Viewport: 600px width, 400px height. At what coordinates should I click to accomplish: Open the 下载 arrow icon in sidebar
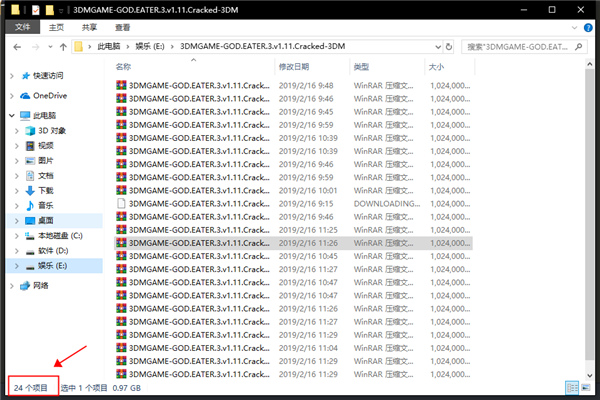coord(30,191)
